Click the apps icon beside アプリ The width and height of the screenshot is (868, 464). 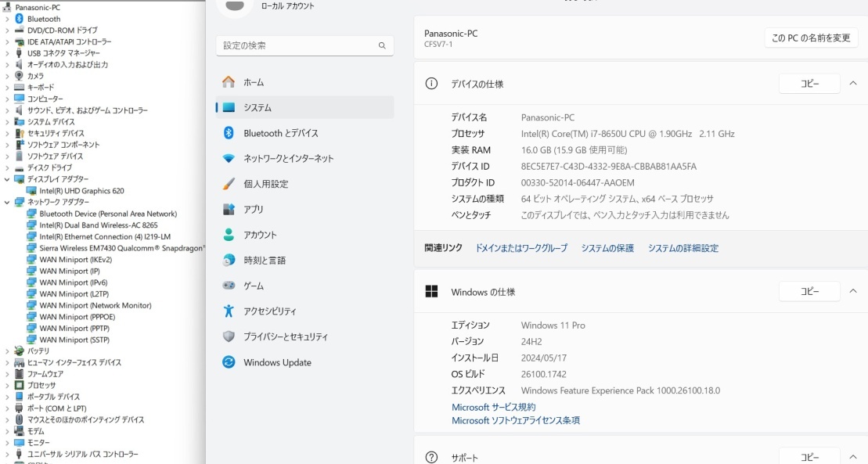229,209
